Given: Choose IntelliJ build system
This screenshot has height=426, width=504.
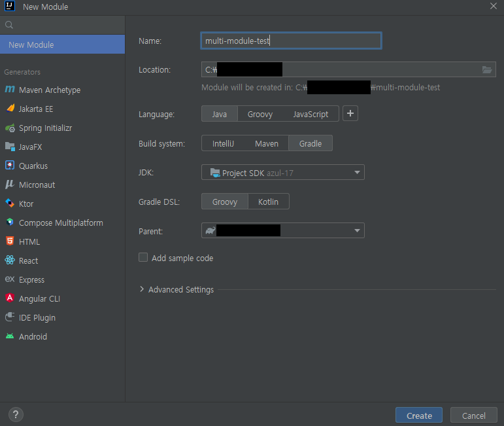Looking at the screenshot, I should (x=223, y=143).
